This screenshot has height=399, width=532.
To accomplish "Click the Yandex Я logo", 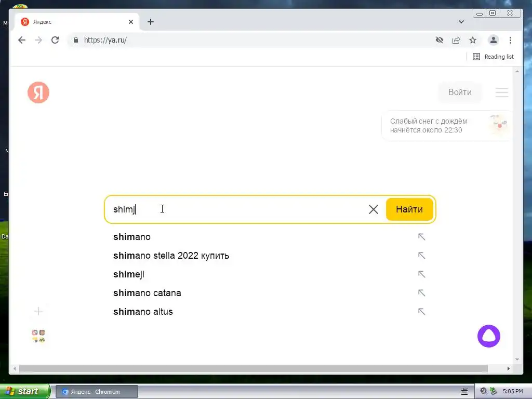I will (38, 92).
